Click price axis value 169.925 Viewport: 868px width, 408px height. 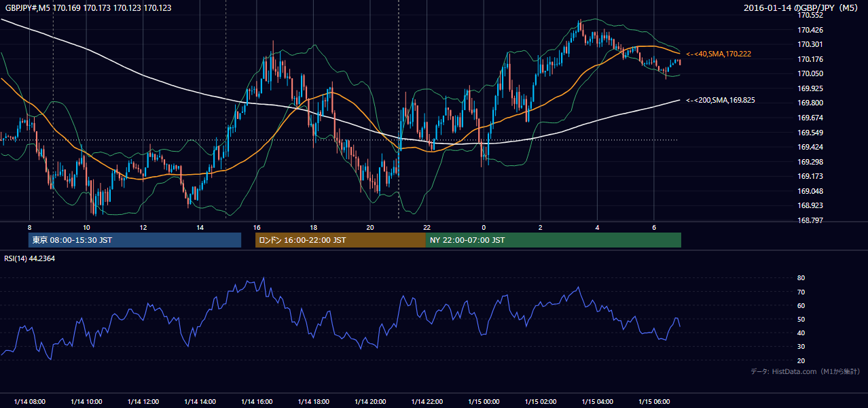pos(810,88)
